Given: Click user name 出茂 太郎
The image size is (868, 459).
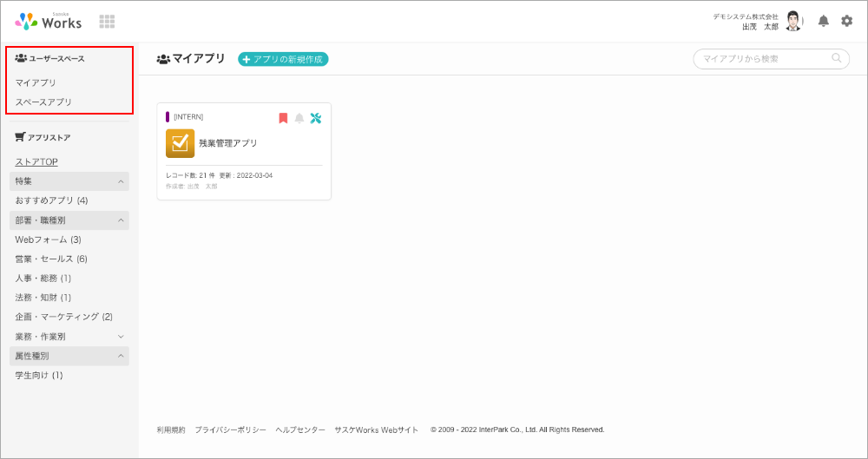Looking at the screenshot, I should 760,27.
